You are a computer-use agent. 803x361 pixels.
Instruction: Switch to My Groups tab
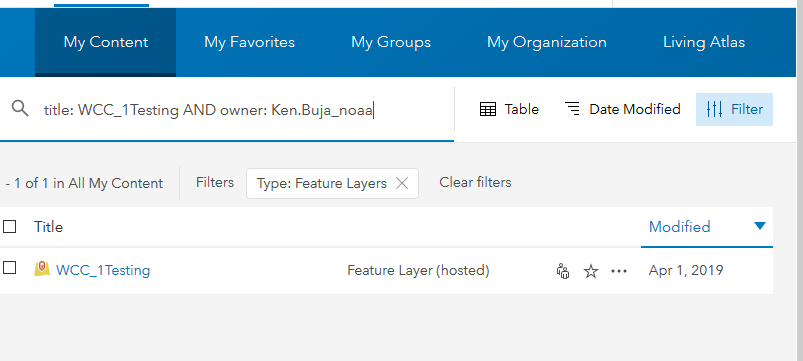coord(391,42)
